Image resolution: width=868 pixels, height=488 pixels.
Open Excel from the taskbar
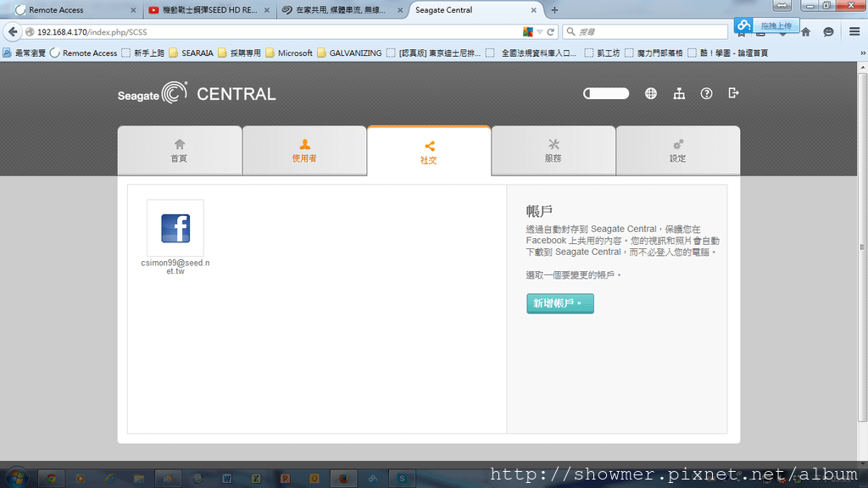click(x=256, y=479)
